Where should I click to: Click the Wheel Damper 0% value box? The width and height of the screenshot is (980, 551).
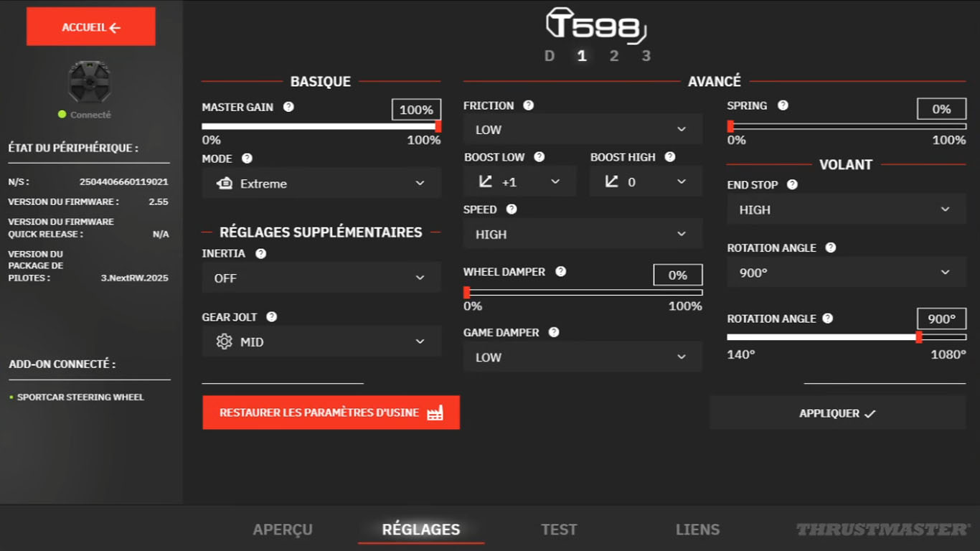tap(677, 275)
